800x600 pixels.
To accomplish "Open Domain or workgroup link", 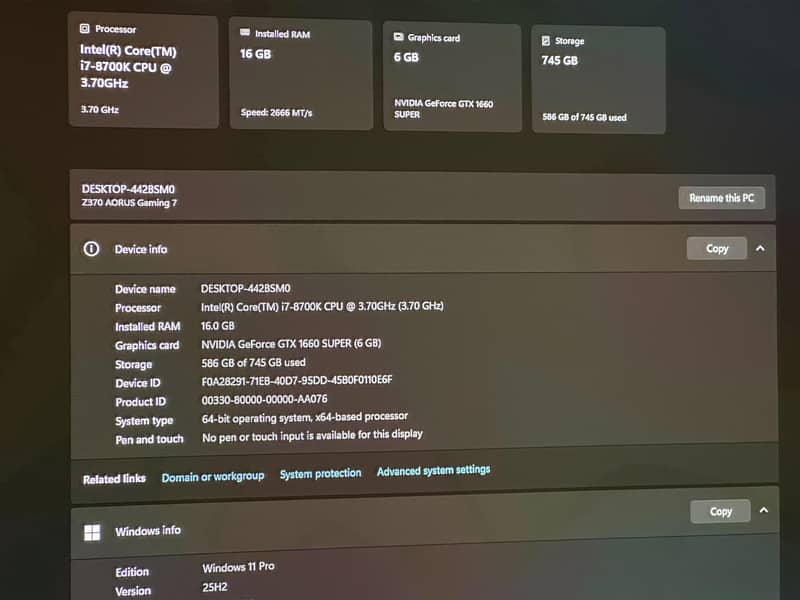I will coord(213,477).
